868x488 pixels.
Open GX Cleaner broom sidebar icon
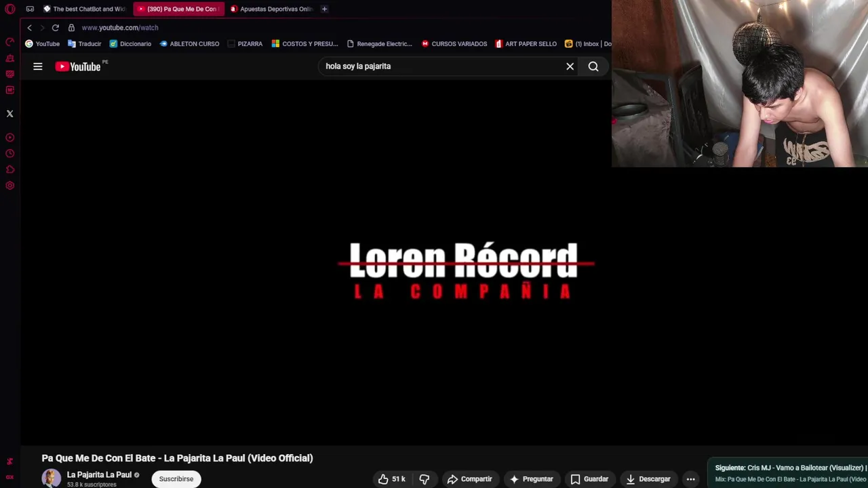pyautogui.click(x=9, y=58)
